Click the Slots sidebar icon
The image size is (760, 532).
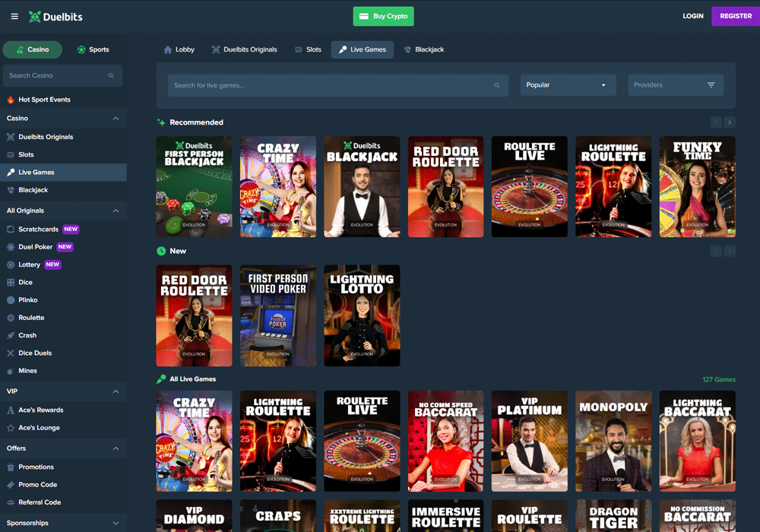[11, 154]
